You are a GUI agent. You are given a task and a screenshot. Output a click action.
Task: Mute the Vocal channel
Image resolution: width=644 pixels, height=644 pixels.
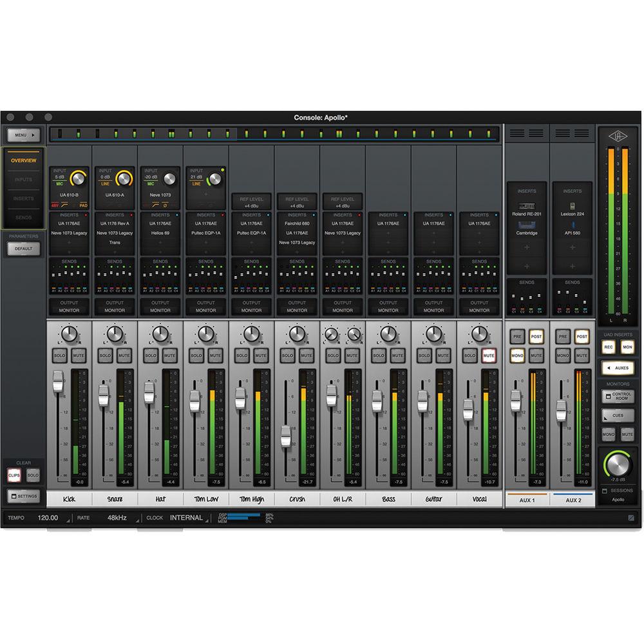click(x=488, y=354)
